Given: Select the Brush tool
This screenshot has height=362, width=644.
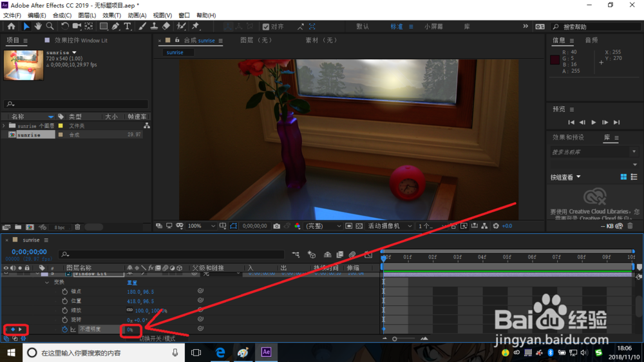Looking at the screenshot, I should coord(142,26).
